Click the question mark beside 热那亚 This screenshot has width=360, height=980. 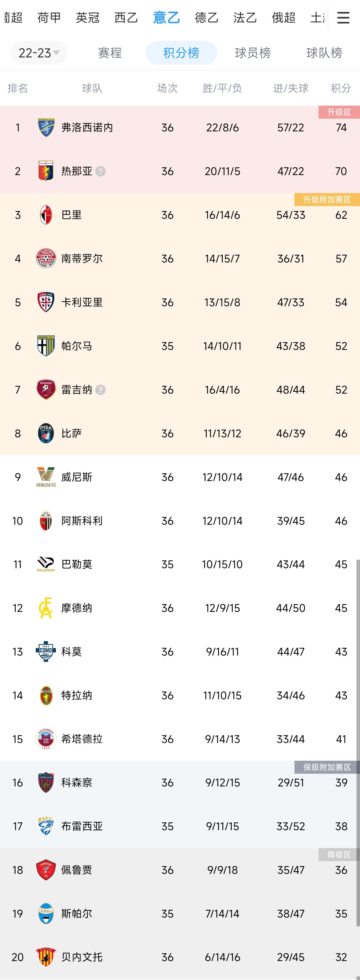click(x=100, y=171)
